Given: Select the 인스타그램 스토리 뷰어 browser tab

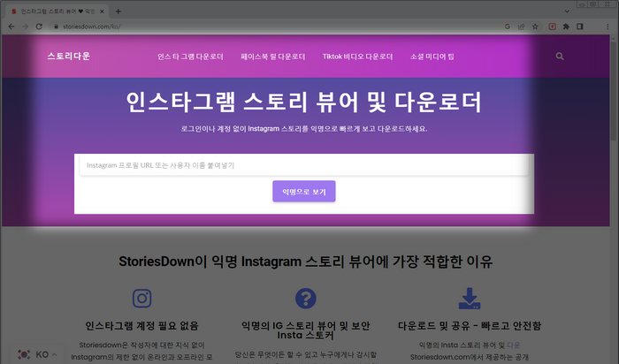Looking at the screenshot, I should click(x=57, y=11).
